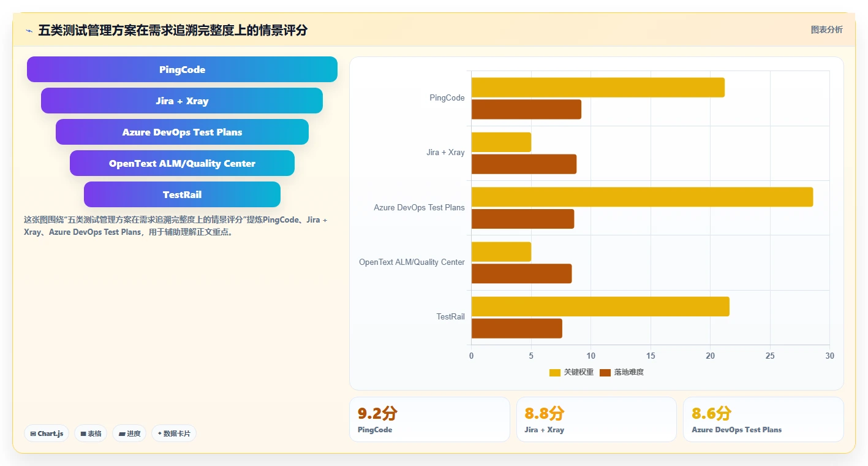This screenshot has width=868, height=466.
Task: Toggle the 落地难度 legend swatch
Action: pos(605,372)
